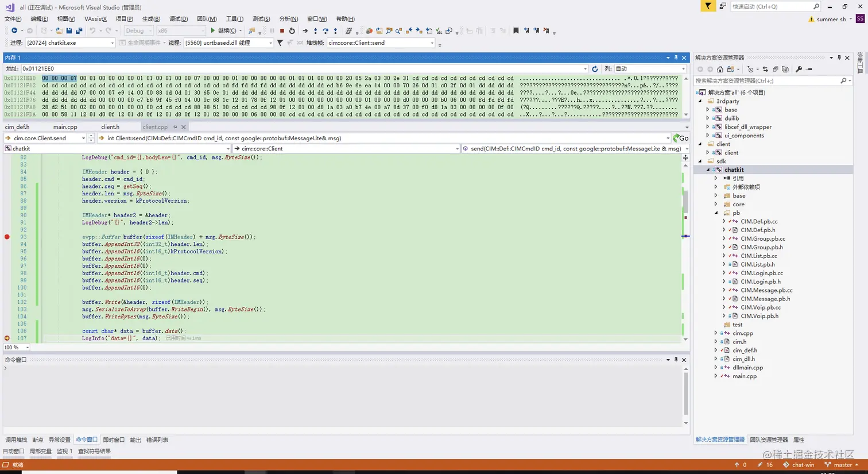The height and width of the screenshot is (474, 868).
Task: Open the memory columns '自动' dropdown
Action: tap(650, 69)
